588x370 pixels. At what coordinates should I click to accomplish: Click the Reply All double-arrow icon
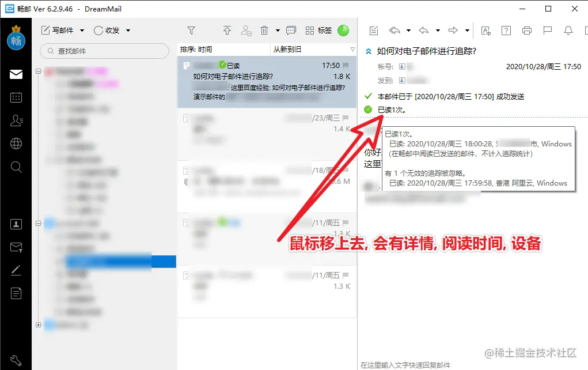click(394, 31)
